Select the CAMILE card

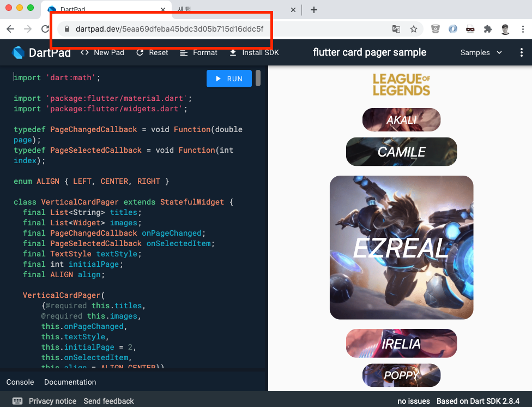click(401, 152)
